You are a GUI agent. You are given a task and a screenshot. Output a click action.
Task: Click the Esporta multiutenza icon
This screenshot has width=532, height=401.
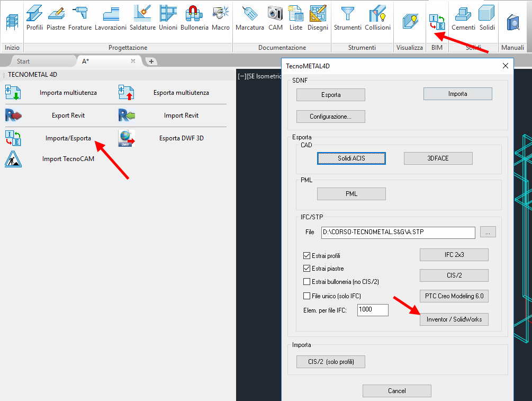(x=126, y=93)
